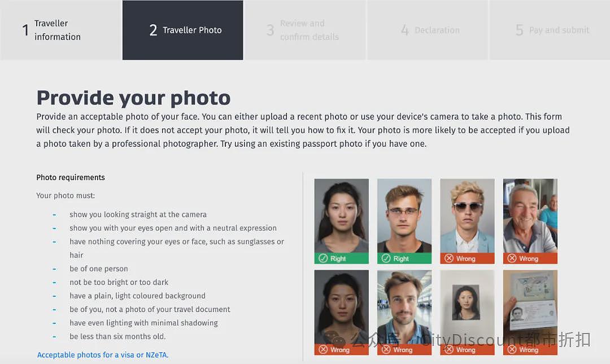Screen dimensions: 610x364
Task: Click the Wrong X icon under elderly man photo
Action: coord(512,258)
